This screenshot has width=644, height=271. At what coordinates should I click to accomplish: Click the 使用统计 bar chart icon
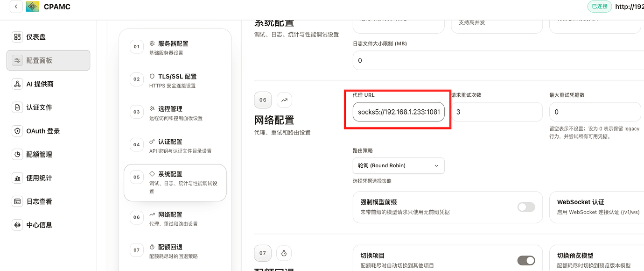pyautogui.click(x=17, y=178)
